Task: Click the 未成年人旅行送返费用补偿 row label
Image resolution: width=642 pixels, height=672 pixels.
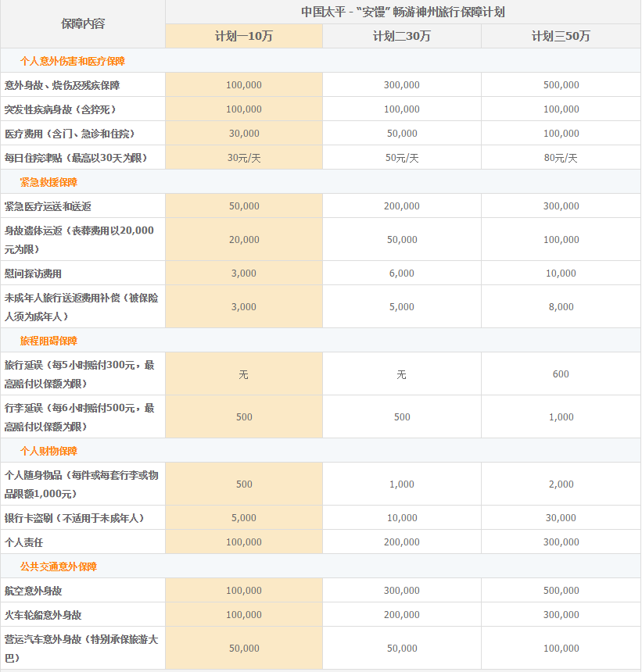Action: 81,307
